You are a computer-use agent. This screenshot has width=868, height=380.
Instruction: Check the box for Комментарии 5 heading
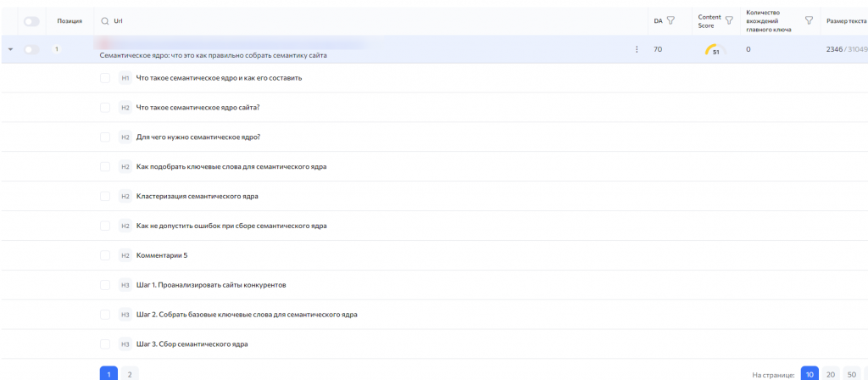(105, 255)
